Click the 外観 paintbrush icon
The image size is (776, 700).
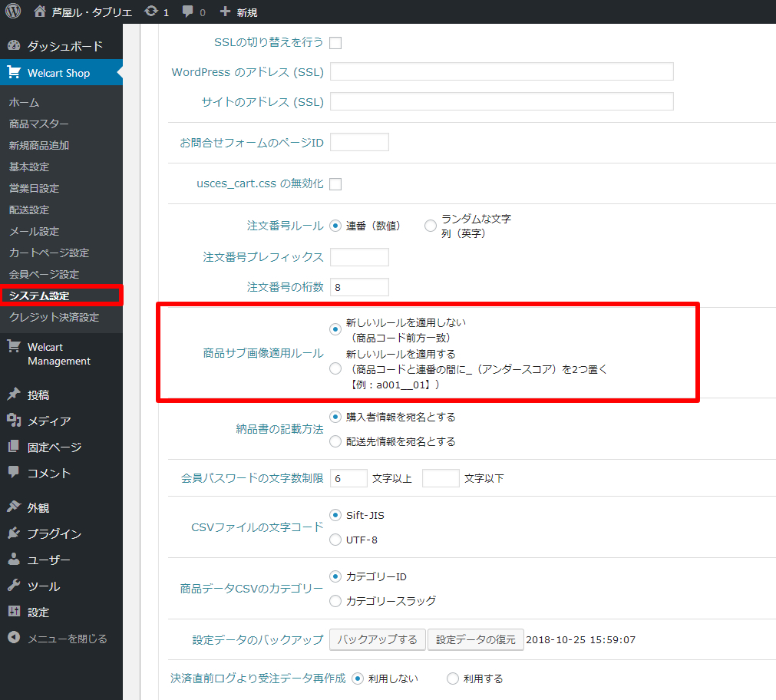pos(14,507)
